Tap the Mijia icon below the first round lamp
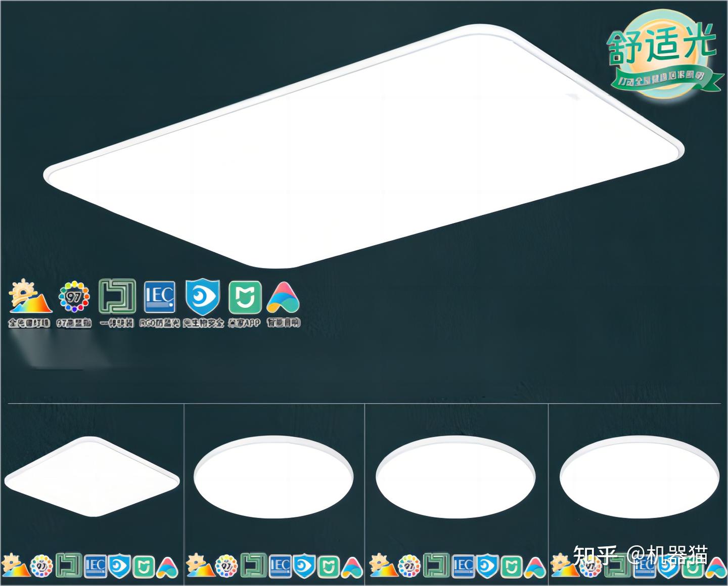This screenshot has width=728, height=586. (328, 567)
